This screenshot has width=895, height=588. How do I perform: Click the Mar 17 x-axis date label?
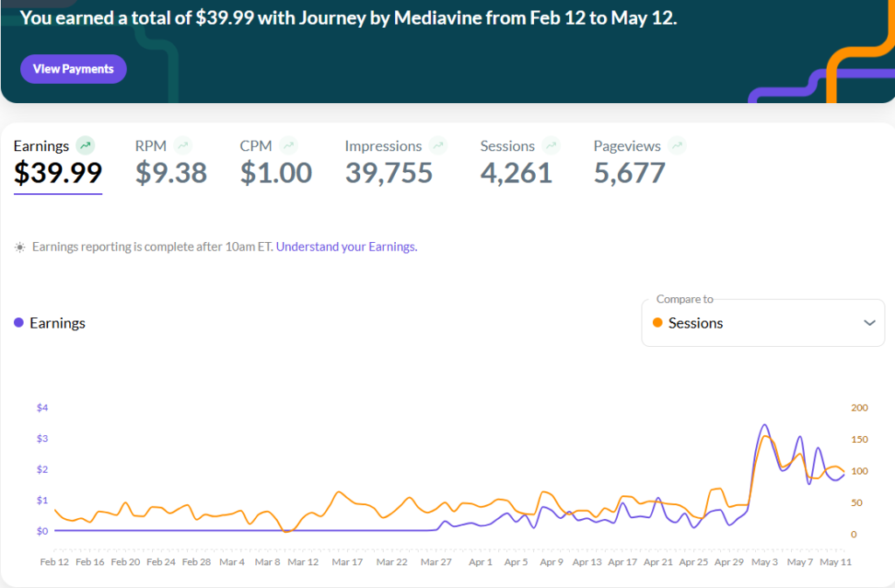pos(347,562)
